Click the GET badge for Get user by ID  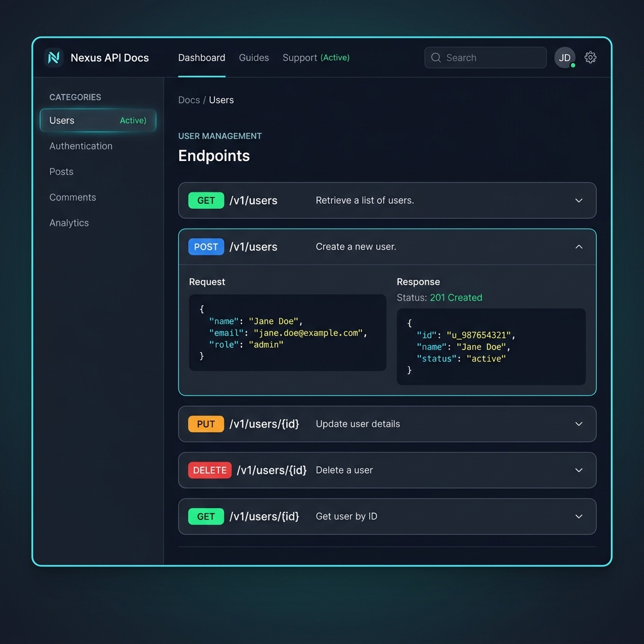[206, 516]
